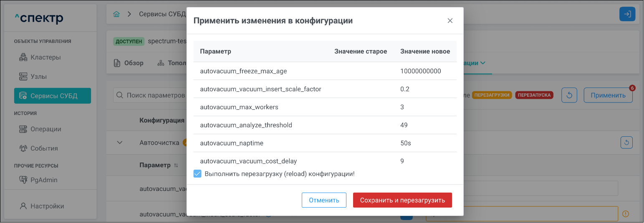Click the Отменить button

(x=324, y=200)
